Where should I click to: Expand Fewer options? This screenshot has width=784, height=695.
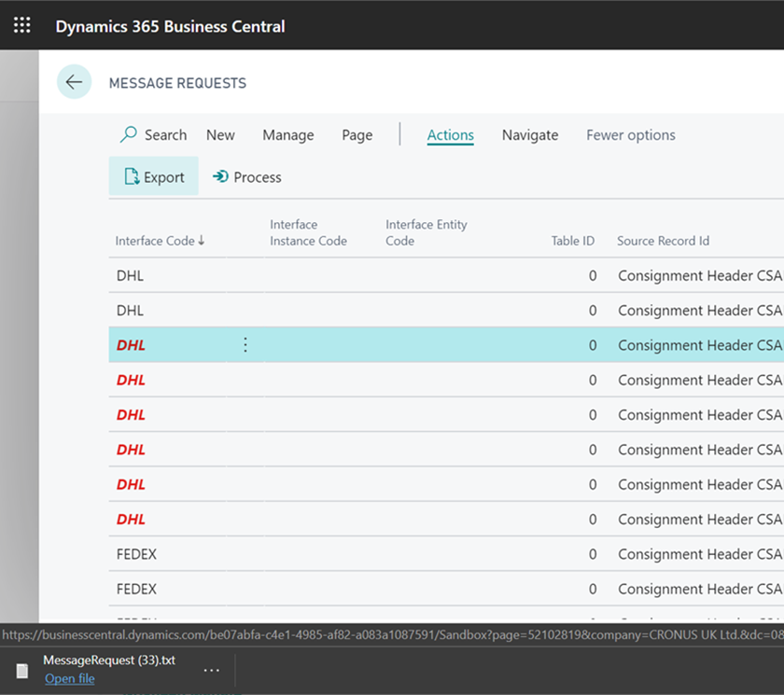coord(630,134)
